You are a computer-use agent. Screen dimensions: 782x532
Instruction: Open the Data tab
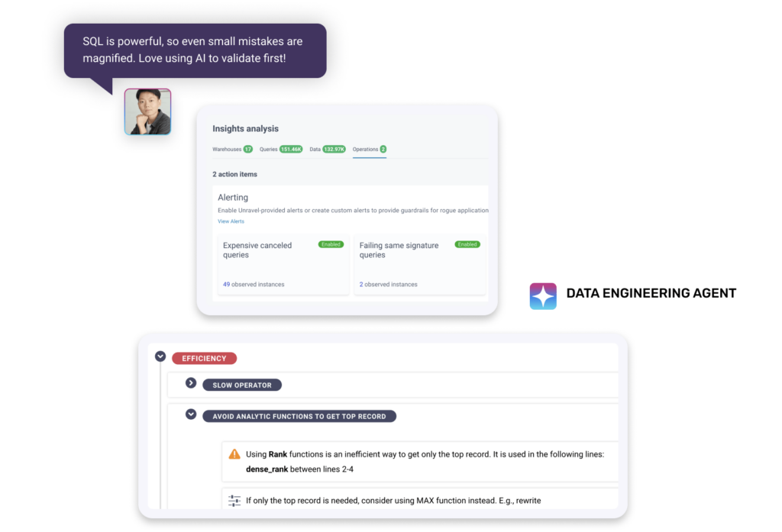point(327,149)
